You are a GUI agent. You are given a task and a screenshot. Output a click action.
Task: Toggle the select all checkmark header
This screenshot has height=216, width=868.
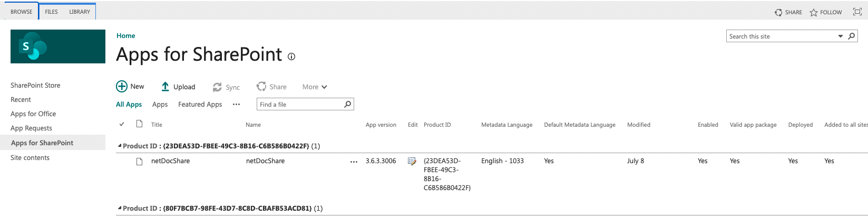pos(122,124)
